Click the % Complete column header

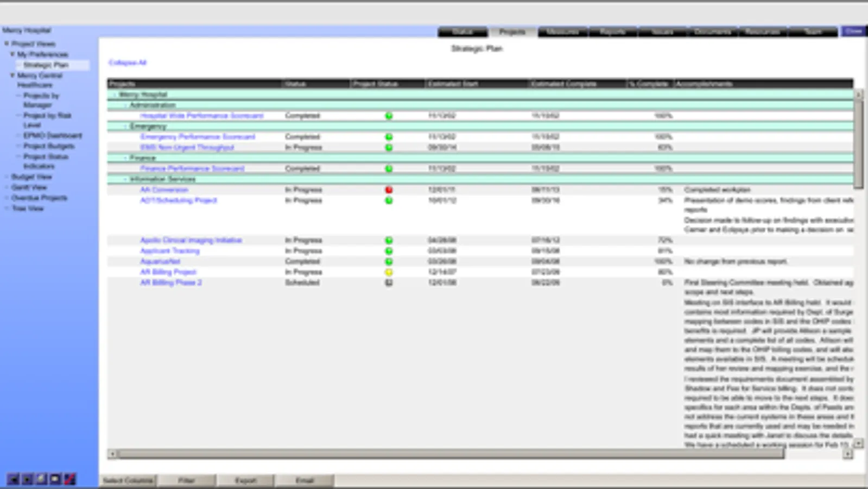coord(649,84)
